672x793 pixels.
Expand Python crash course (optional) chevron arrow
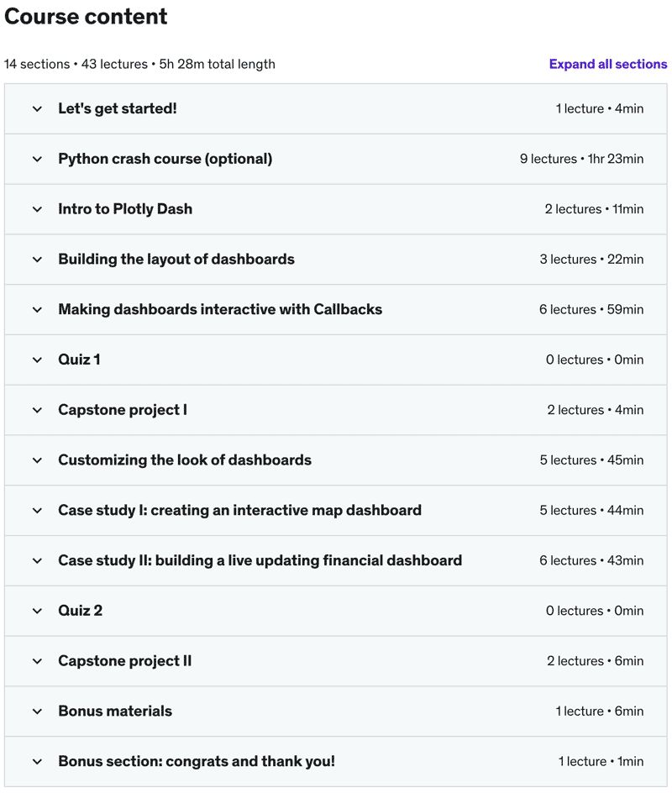coord(38,159)
